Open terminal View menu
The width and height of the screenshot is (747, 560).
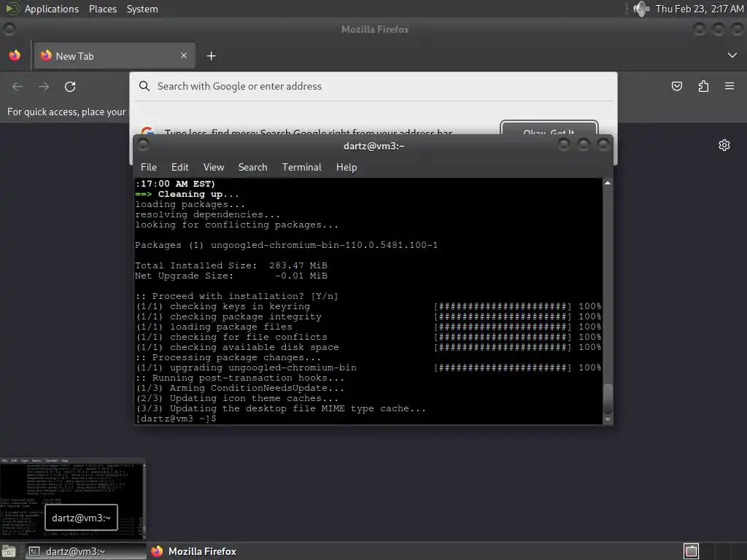[214, 167]
